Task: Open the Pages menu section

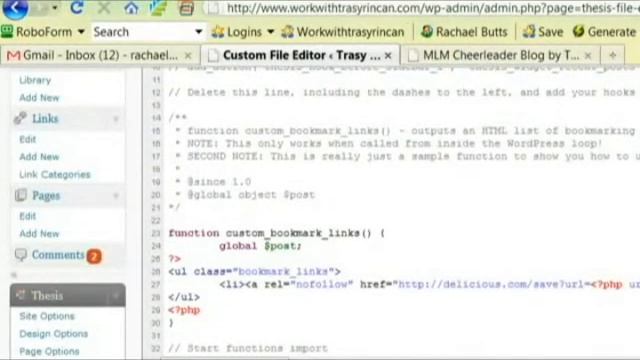Action: click(x=46, y=196)
